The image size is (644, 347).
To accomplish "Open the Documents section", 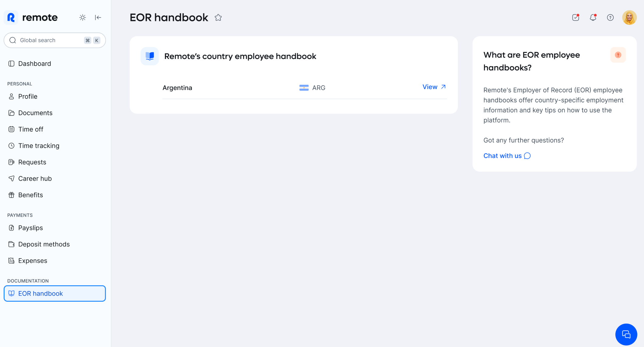I will (55, 113).
